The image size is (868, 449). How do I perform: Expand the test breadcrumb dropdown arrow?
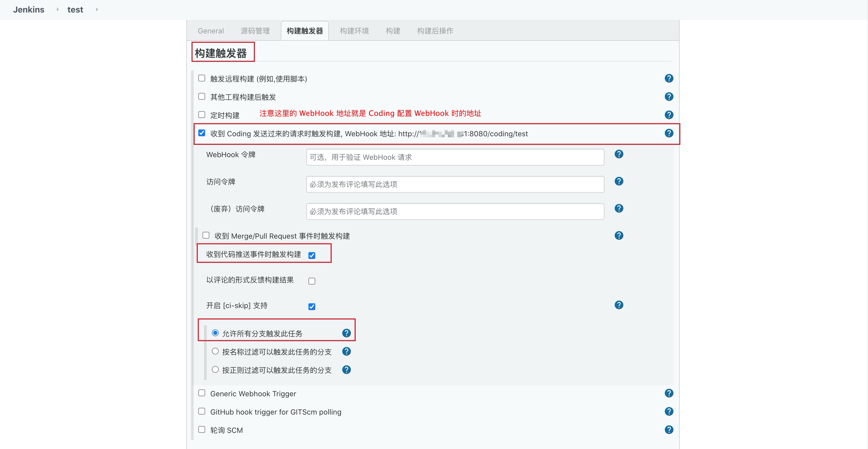pyautogui.click(x=97, y=9)
